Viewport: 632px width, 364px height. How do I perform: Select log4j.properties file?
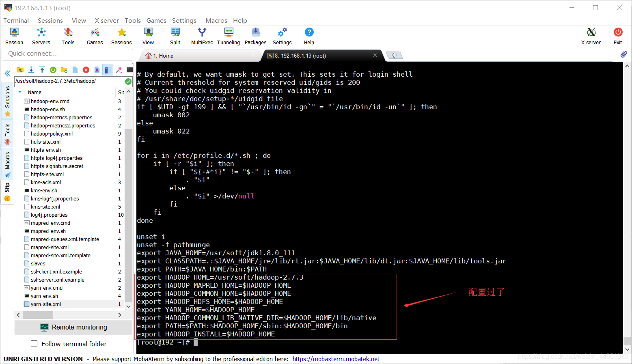click(x=49, y=215)
